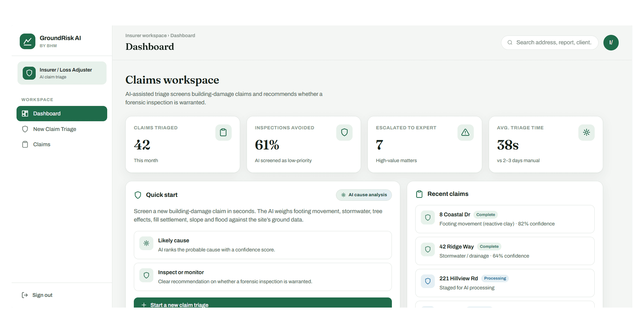Click the Claims workspace heading
The image size is (644, 333).
tap(172, 80)
